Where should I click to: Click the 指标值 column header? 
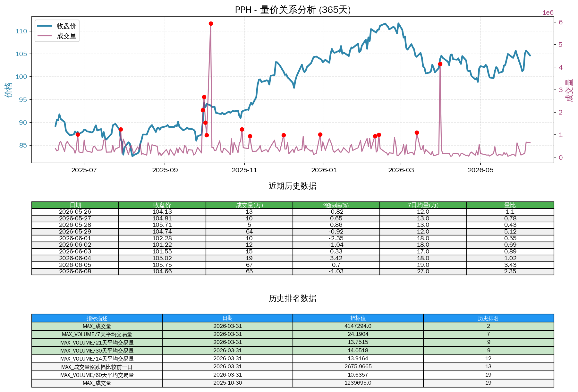tap(358, 318)
